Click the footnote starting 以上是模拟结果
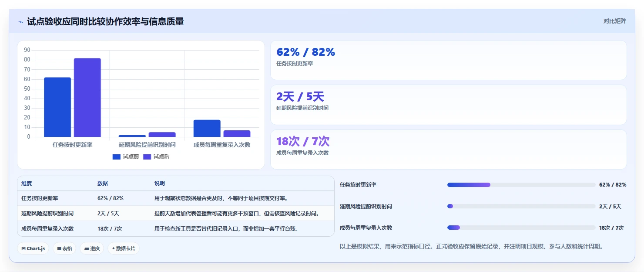Screen dimensions: 644x272 pos(471,247)
